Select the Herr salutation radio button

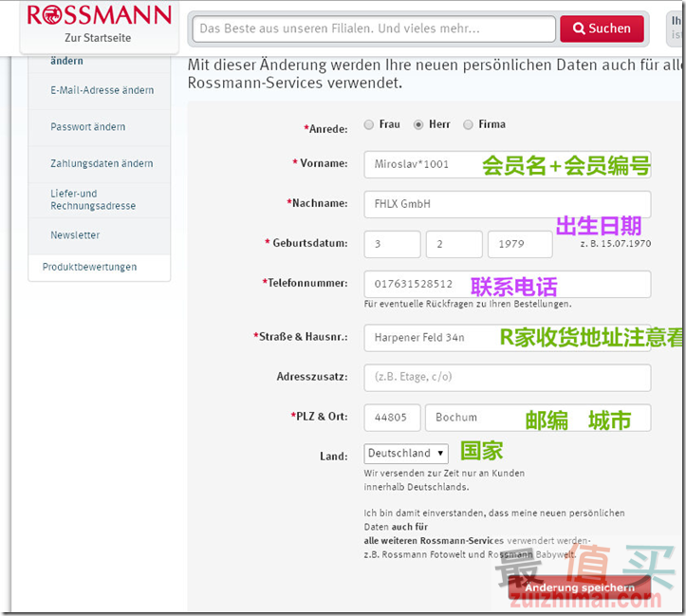[418, 124]
